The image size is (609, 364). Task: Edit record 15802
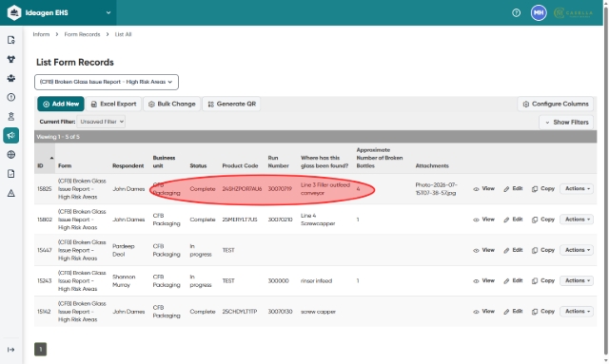point(513,220)
